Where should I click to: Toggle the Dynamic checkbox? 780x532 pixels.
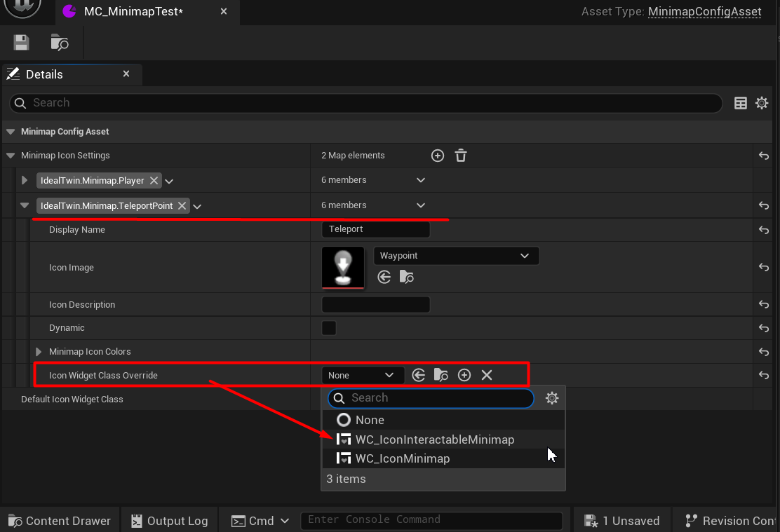click(x=328, y=328)
